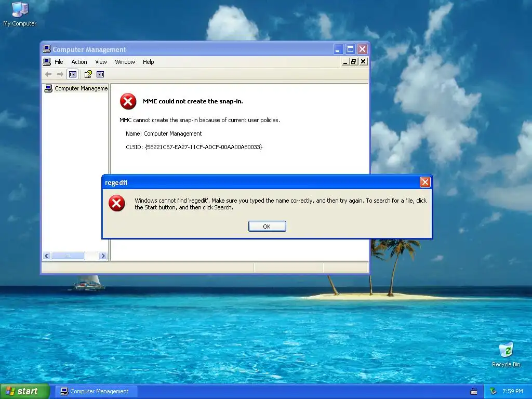Select the Recycle Bin desktop icon
The width and height of the screenshot is (532, 399).
[x=506, y=354]
